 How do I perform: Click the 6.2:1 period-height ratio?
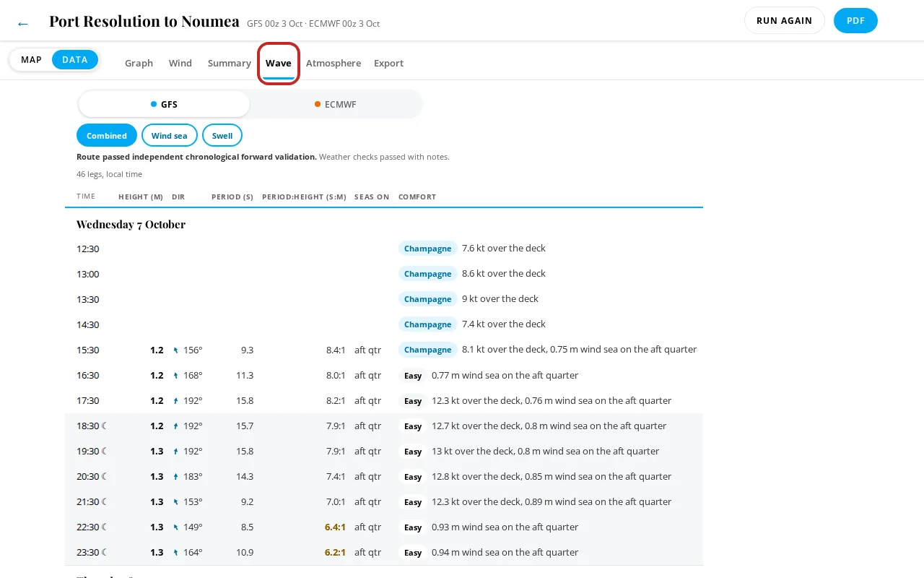(335, 553)
